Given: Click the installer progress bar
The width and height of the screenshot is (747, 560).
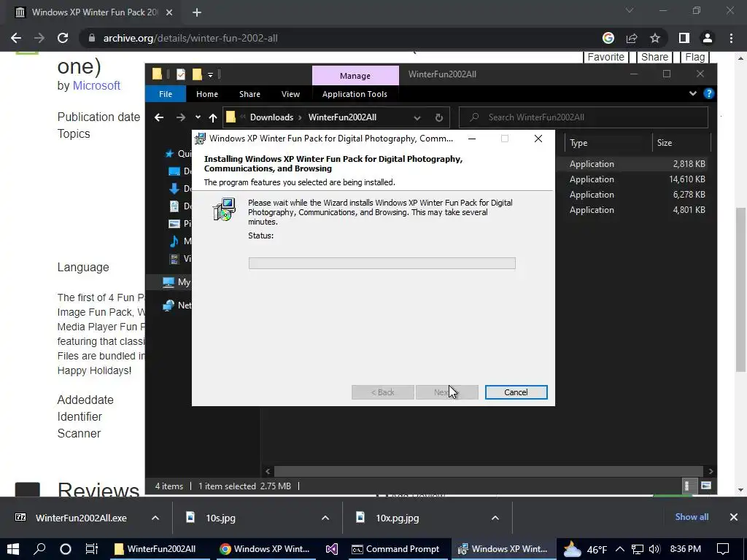Looking at the screenshot, I should click(382, 263).
